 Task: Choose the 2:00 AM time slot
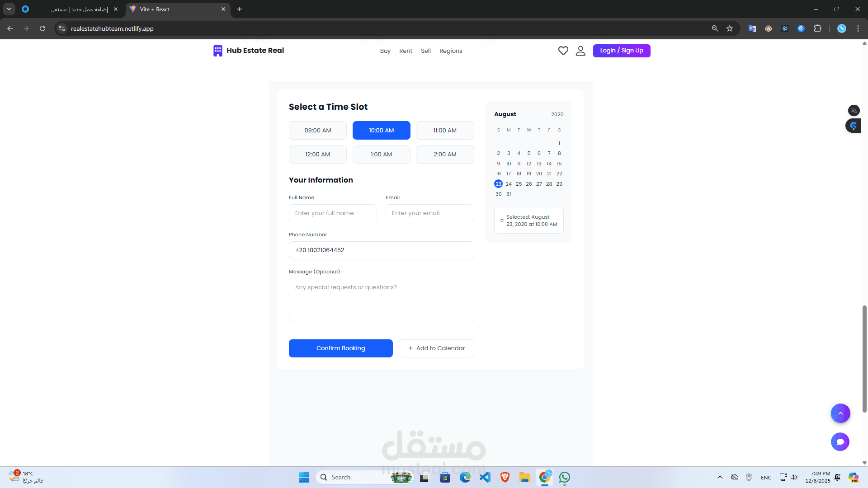pos(445,155)
